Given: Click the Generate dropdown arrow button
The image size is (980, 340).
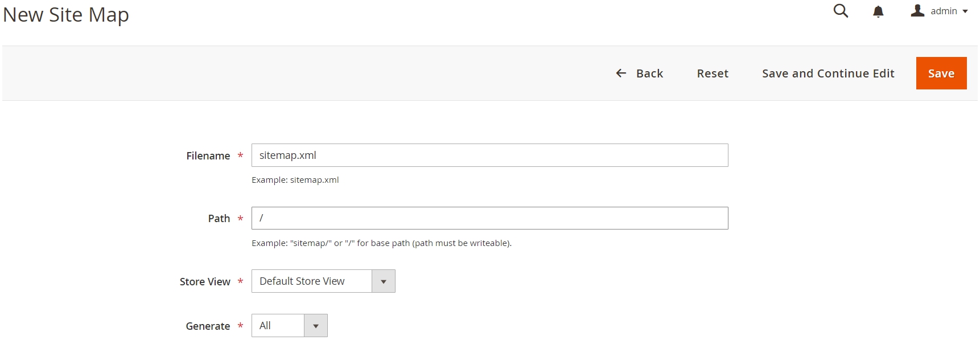Looking at the screenshot, I should point(316,326).
